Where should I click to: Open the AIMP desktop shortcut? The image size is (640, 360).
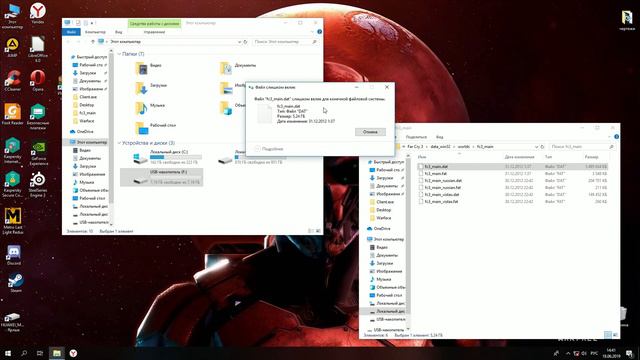tap(12, 47)
